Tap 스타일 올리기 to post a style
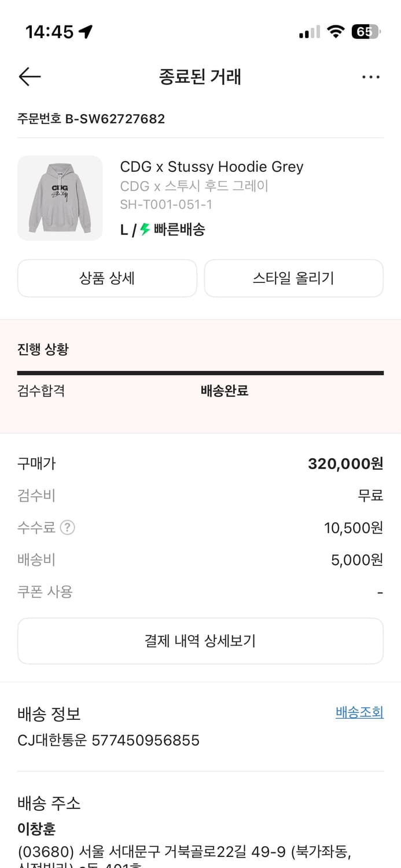The image size is (401, 868). (293, 278)
